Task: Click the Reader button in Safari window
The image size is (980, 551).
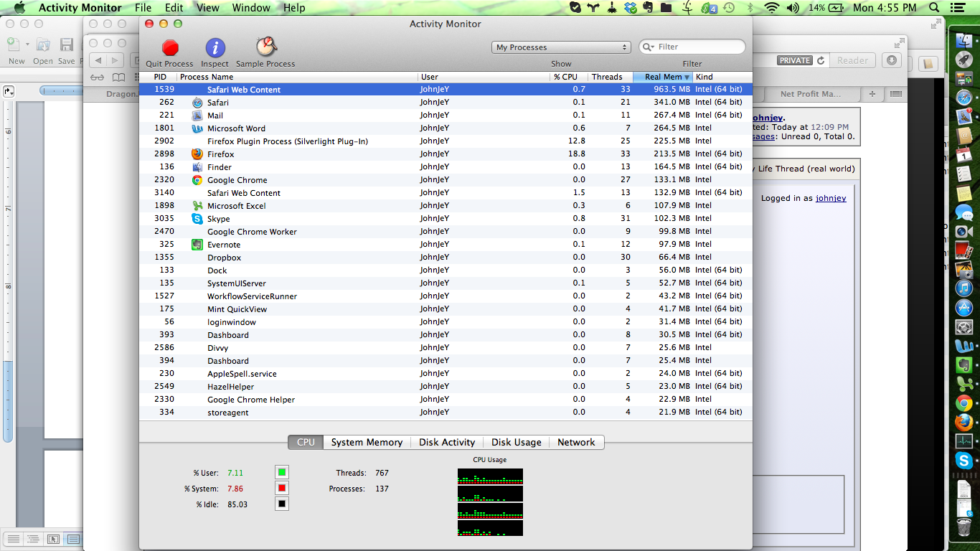Action: 852,61
